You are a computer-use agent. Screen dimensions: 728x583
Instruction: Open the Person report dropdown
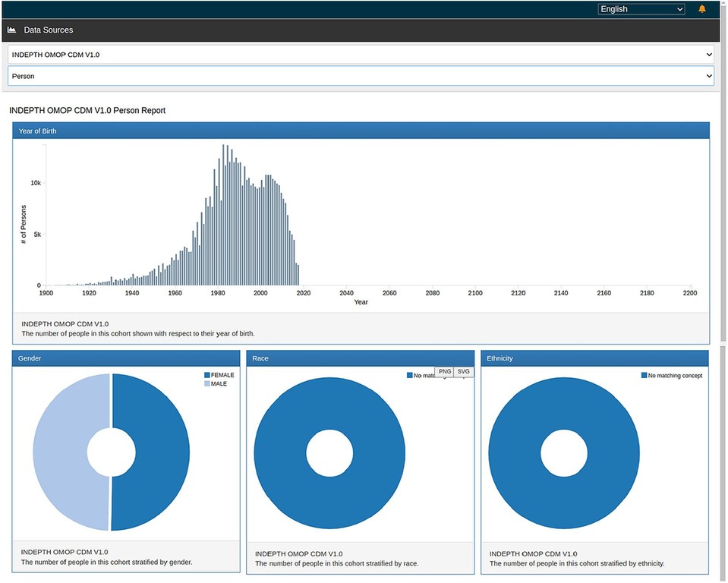(361, 76)
